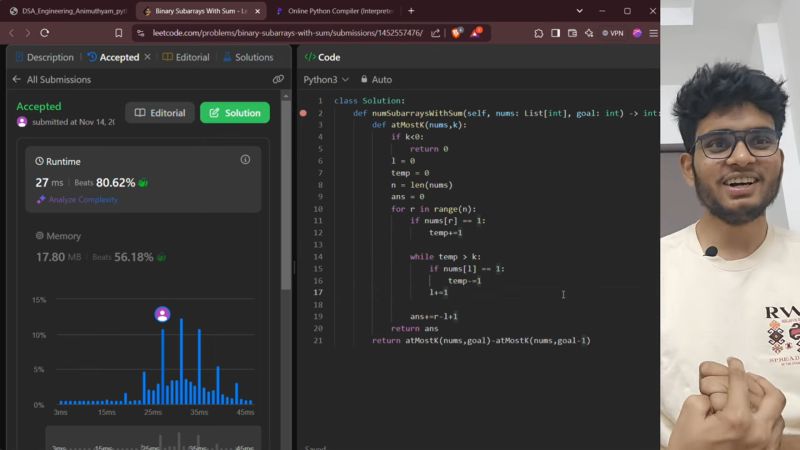
Task: Open a new browser tab
Action: point(411,11)
